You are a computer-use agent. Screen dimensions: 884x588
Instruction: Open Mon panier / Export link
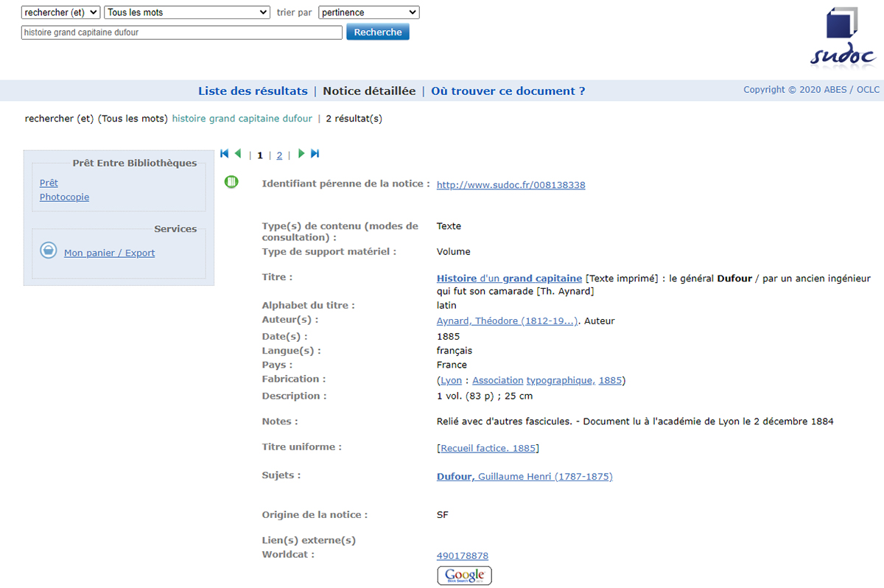pos(110,253)
